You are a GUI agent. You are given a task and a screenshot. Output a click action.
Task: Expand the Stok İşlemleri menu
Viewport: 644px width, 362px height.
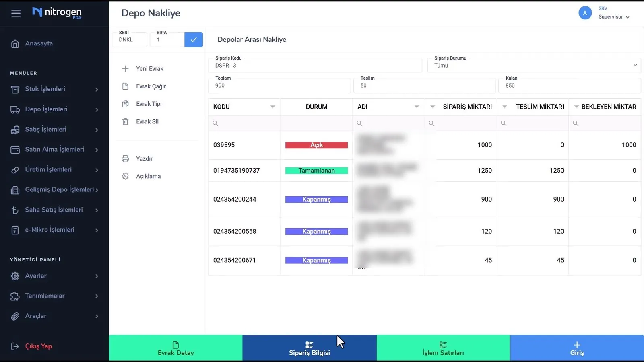coord(54,89)
